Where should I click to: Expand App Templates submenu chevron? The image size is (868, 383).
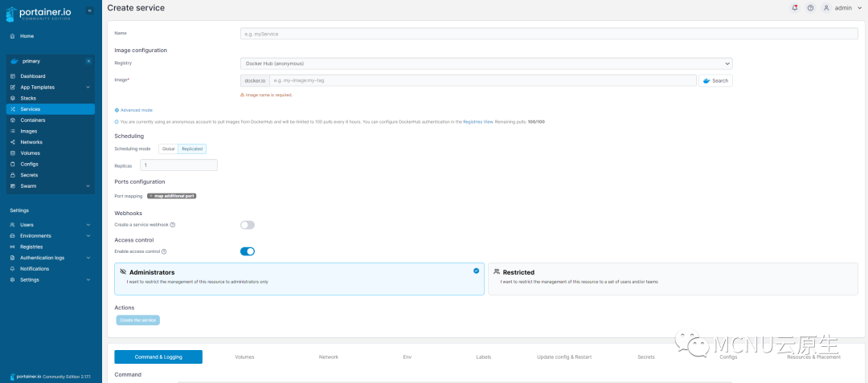pyautogui.click(x=88, y=88)
